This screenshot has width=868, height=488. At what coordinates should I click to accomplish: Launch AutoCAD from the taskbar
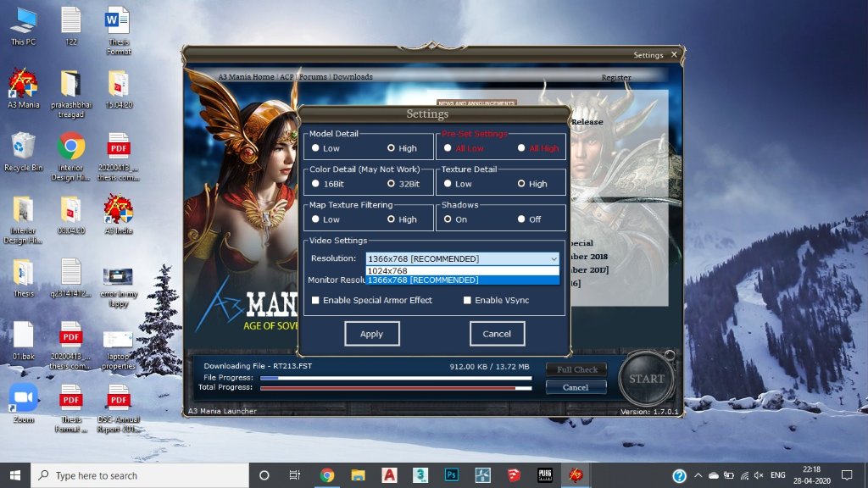[389, 475]
